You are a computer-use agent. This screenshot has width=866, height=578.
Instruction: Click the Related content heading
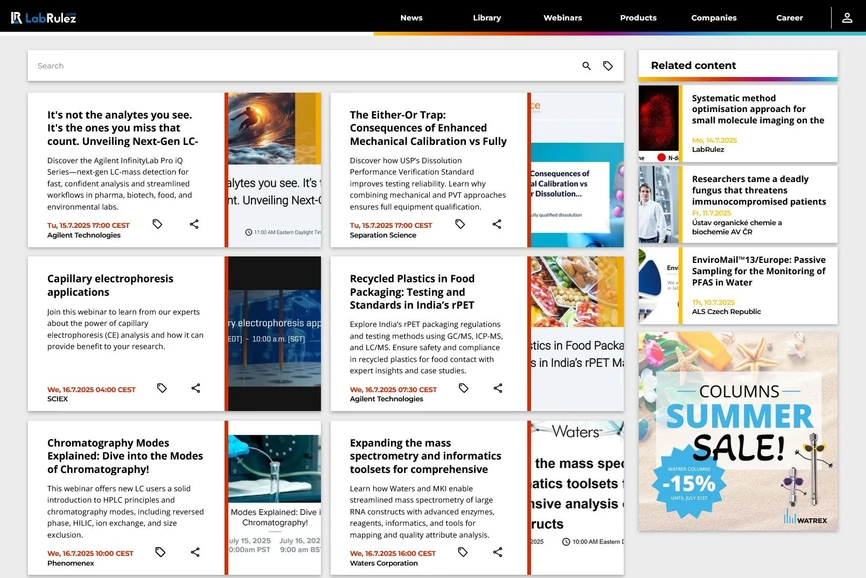coord(693,65)
